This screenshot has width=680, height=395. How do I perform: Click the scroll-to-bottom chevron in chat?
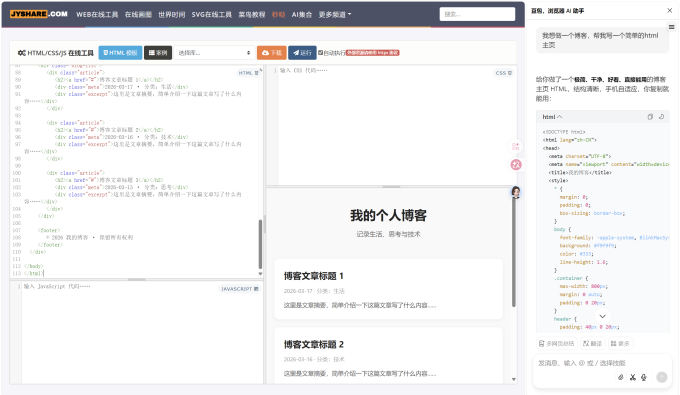602,317
